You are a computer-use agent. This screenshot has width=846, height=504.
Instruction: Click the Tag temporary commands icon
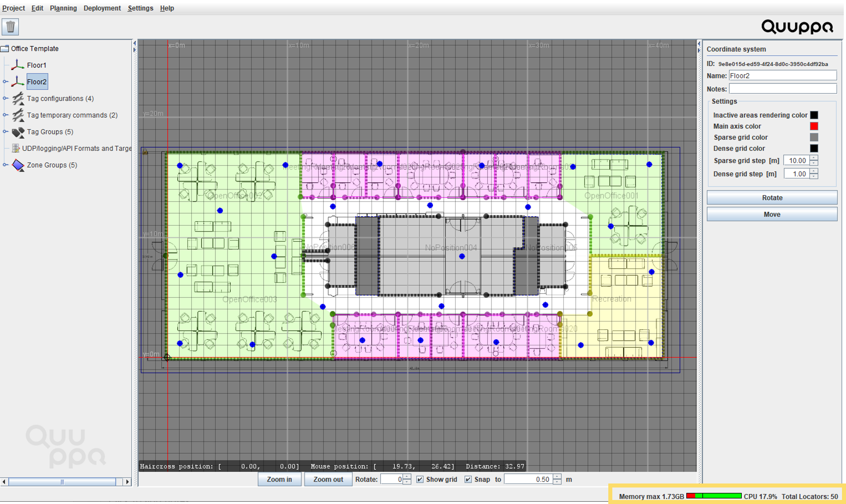18,115
